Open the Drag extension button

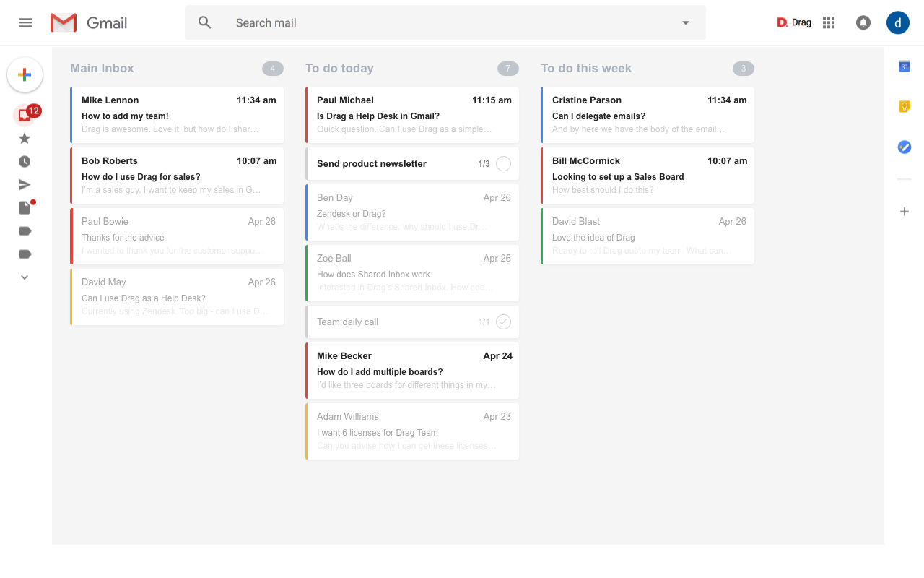coord(794,22)
